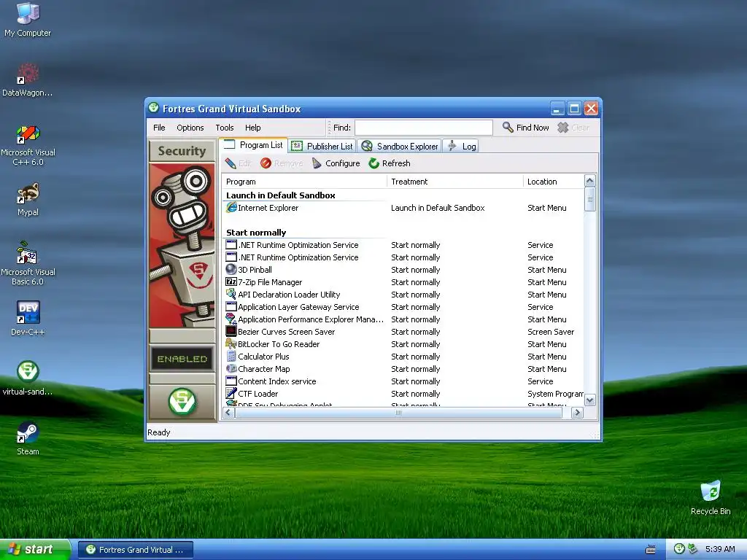This screenshot has width=747, height=560.
Task: Switch to the Log tab
Action: point(461,146)
